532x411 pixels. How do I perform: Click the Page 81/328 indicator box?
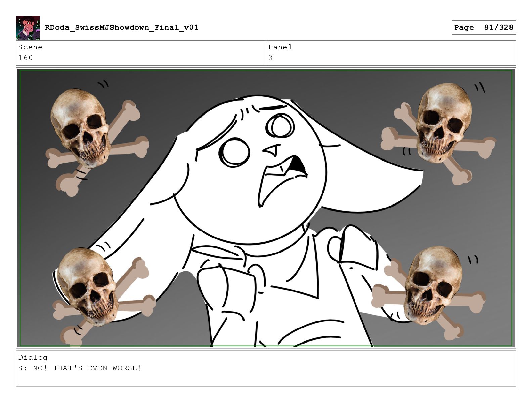point(484,27)
